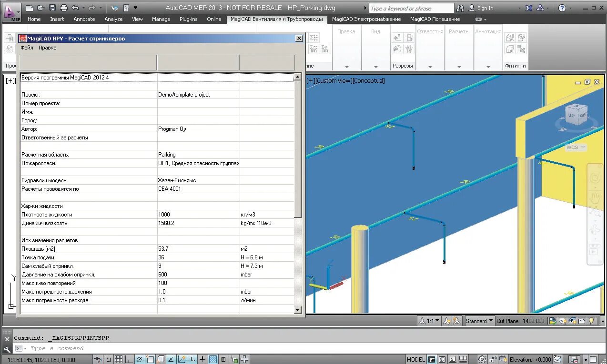
Task: Click the Open file icon in quick access toolbar
Action: point(41,8)
